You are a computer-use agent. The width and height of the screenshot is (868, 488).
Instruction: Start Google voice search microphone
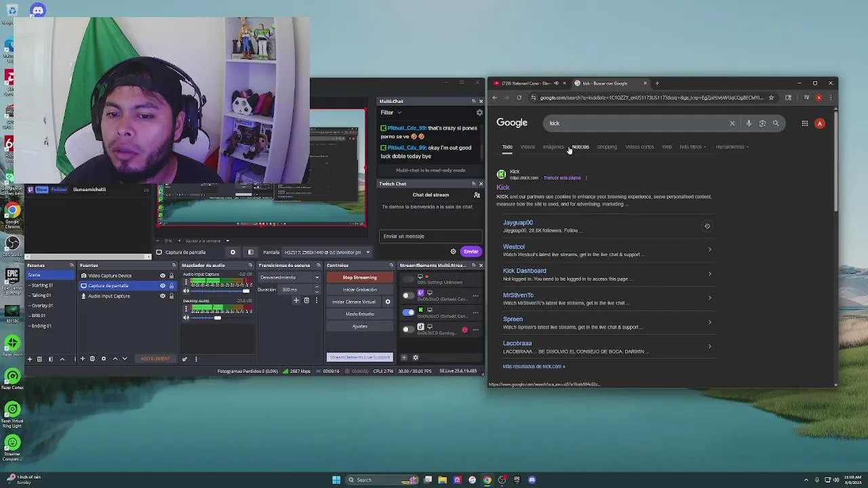click(x=749, y=123)
